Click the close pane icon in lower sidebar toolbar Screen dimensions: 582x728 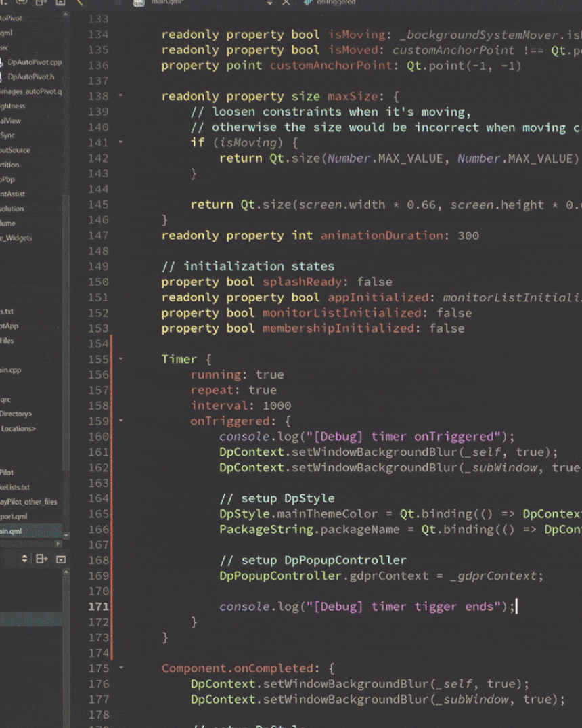coord(61,559)
